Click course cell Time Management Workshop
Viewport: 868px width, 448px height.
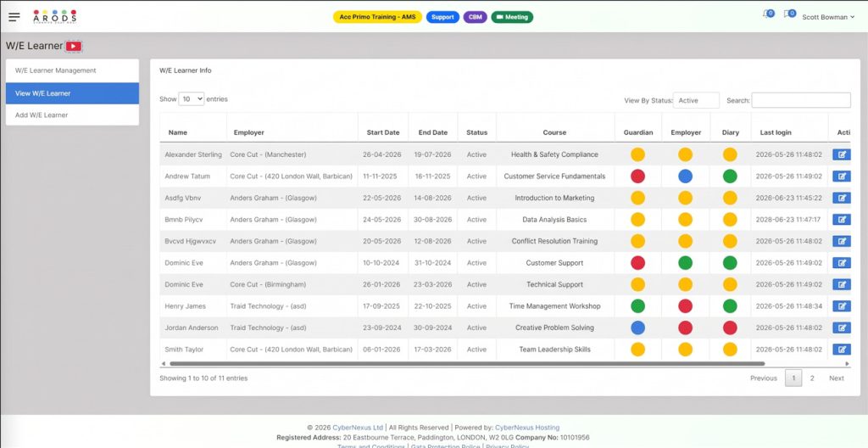click(554, 306)
